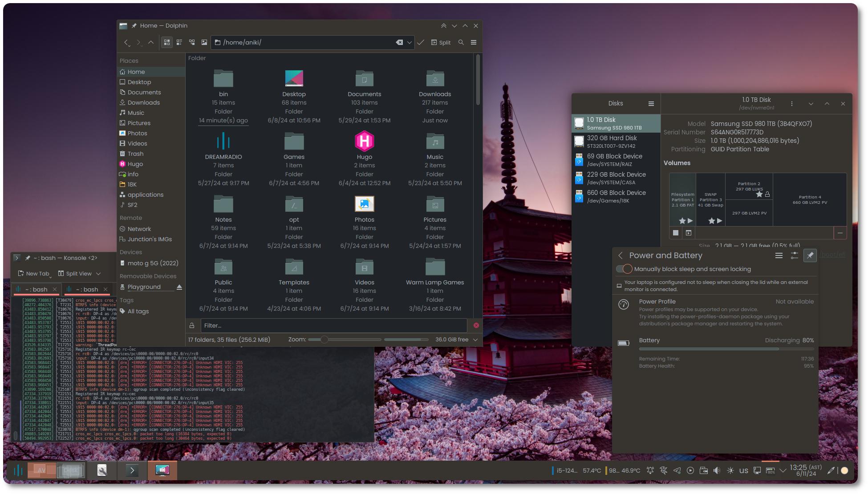Open media player tray icon
The height and width of the screenshot is (494, 868).
[x=690, y=470]
